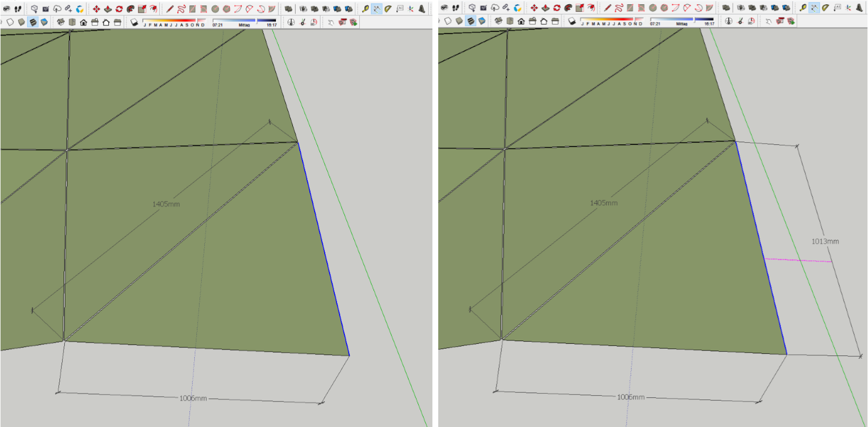Image resolution: width=868 pixels, height=427 pixels.
Task: Enable the Shaded face style in the right toolbar
Action: point(459,21)
